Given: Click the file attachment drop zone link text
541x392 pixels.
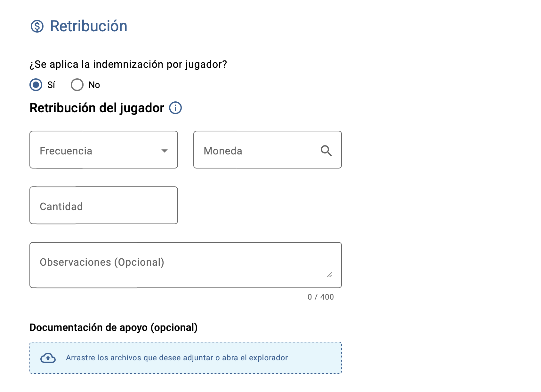Looking at the screenshot, I should click(177, 358).
